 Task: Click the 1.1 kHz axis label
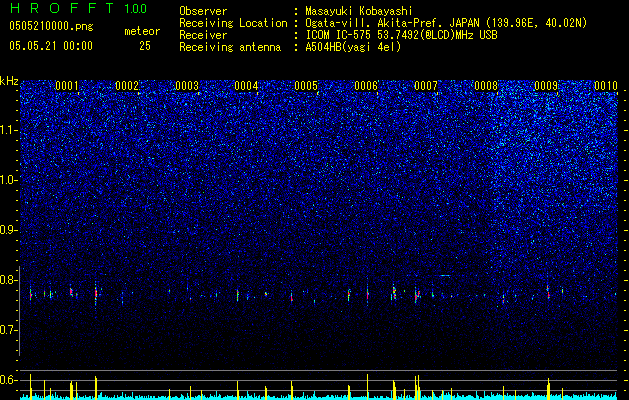point(9,130)
